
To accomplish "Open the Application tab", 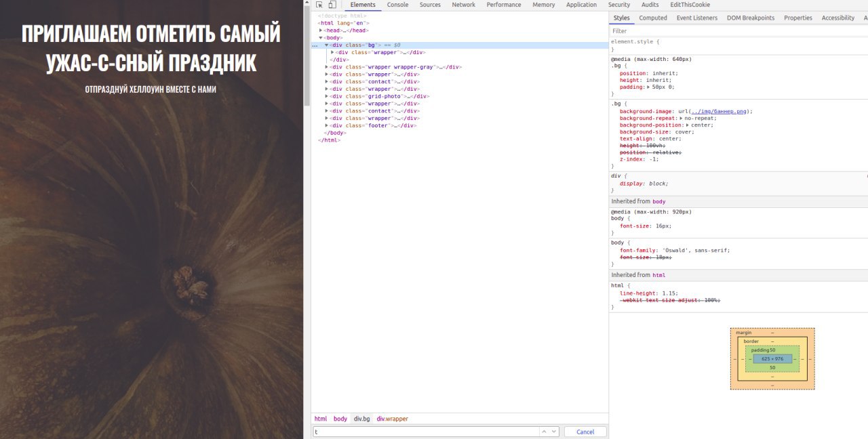I will coord(581,5).
